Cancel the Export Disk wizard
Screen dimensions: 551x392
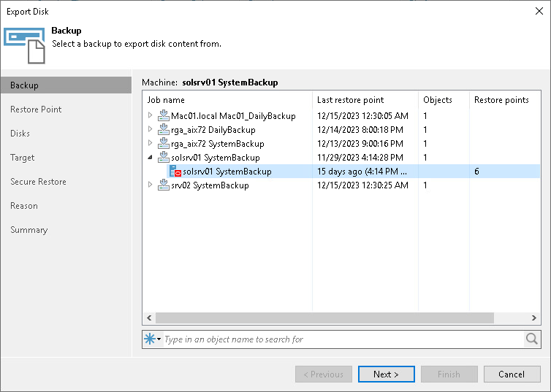[x=512, y=374]
